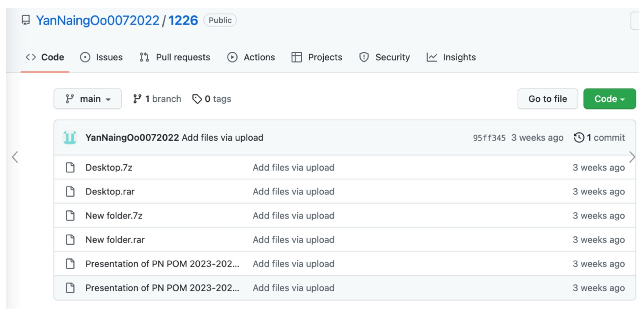Click the 1226 repository name link
The width and height of the screenshot is (644, 309).
point(183,20)
